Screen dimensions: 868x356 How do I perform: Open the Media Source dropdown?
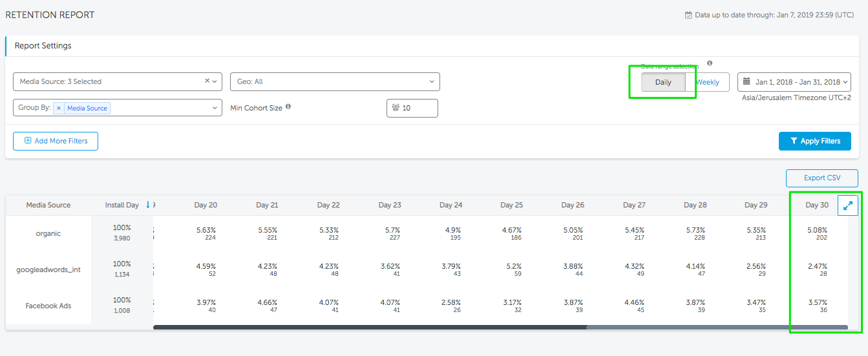click(116, 81)
